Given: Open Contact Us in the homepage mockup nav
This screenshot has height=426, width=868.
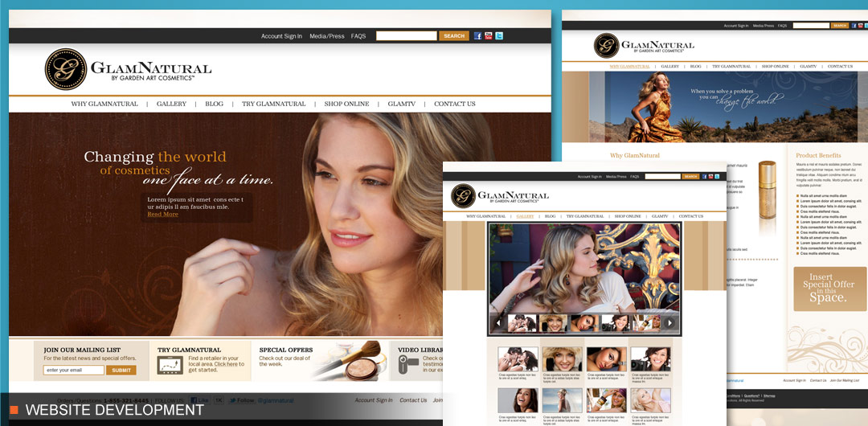Looking at the screenshot, I should pos(454,104).
